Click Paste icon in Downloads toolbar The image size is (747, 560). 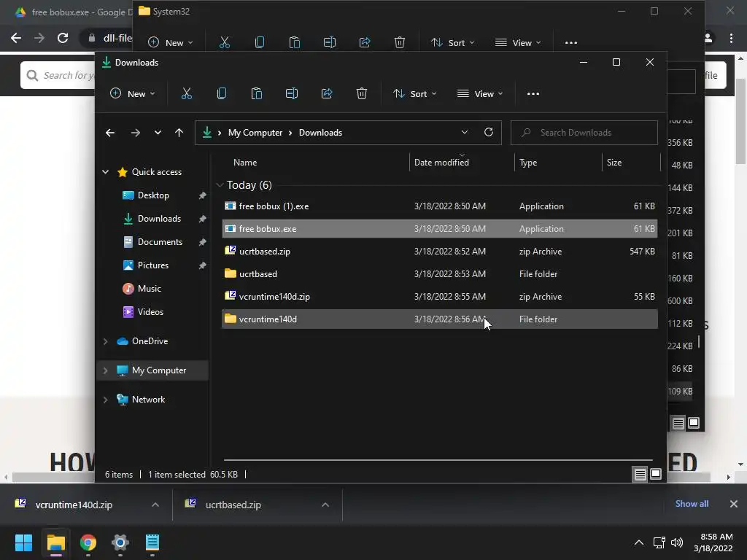257,94
